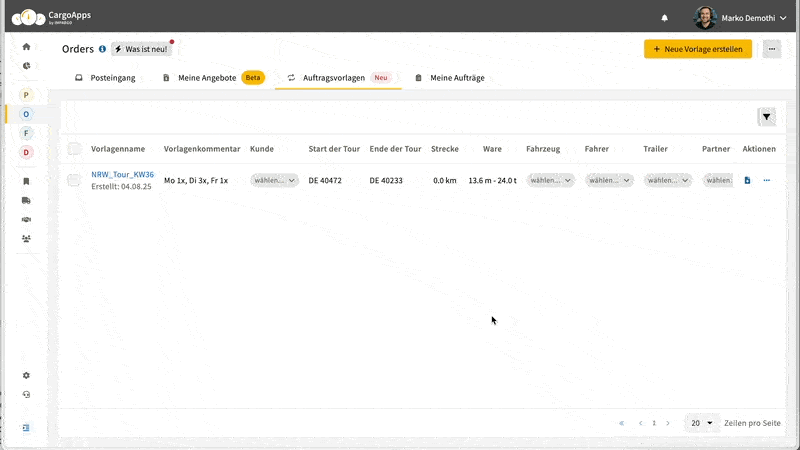Screen dimensions: 800x450
Task: Open the home icon in sidebar
Action: click(27, 46)
